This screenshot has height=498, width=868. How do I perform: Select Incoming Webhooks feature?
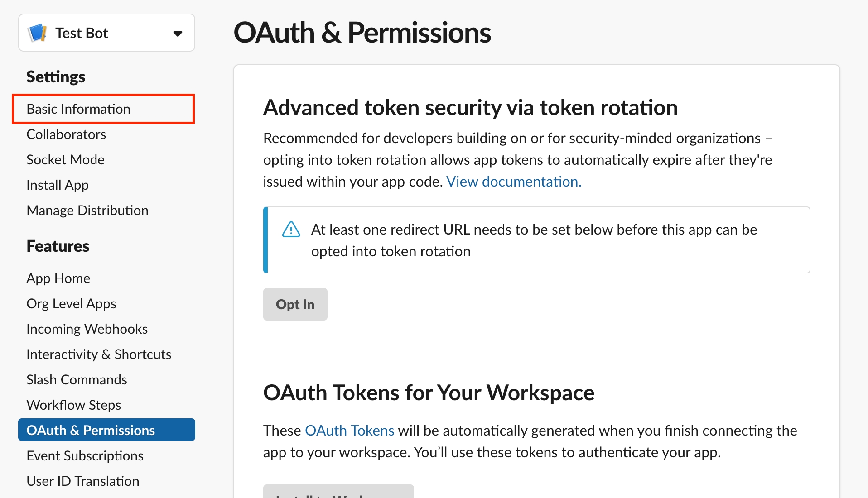click(x=87, y=329)
